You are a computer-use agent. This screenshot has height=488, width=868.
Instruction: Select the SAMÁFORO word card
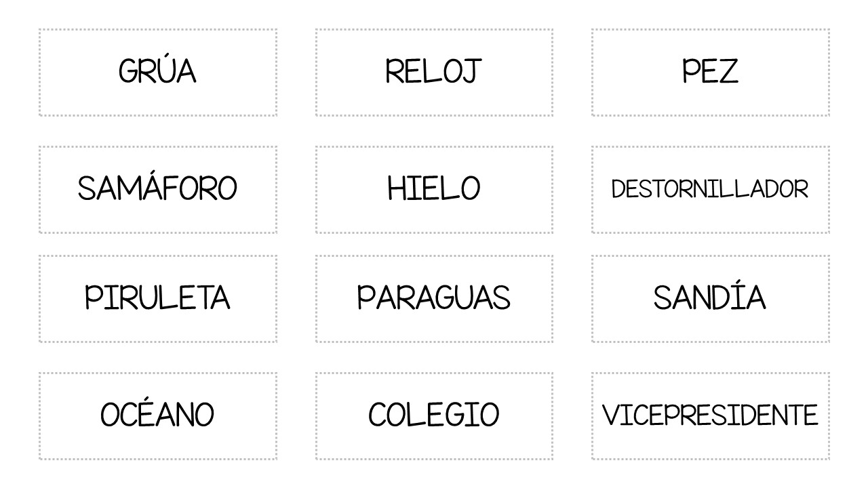157,190
